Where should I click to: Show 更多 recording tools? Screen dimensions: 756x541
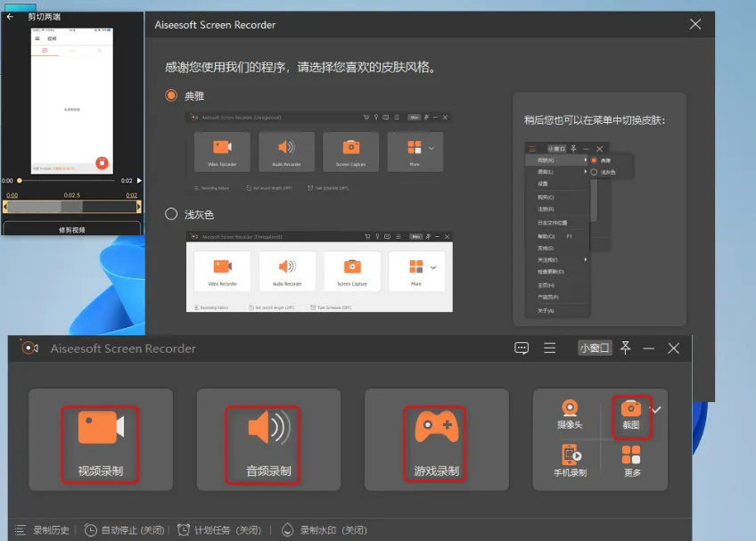pos(631,461)
